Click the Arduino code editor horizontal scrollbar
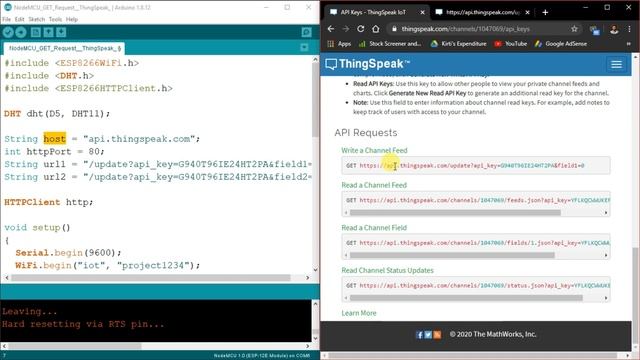Viewport: 640px width, 360px height. pos(151,278)
